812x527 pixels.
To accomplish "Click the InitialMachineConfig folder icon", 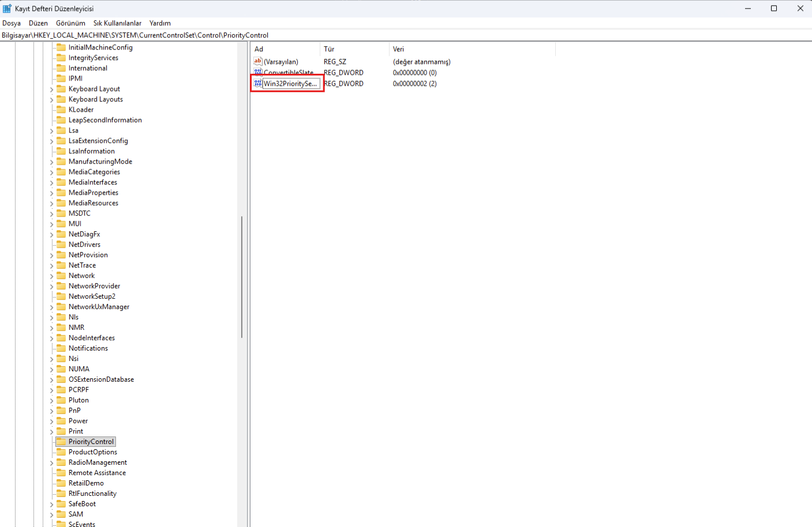I will pyautogui.click(x=61, y=47).
